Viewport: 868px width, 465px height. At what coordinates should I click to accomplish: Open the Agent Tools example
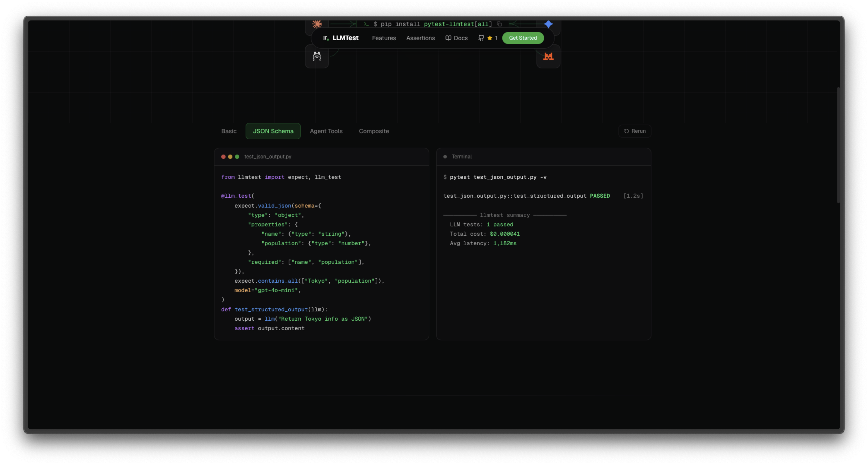(x=326, y=131)
